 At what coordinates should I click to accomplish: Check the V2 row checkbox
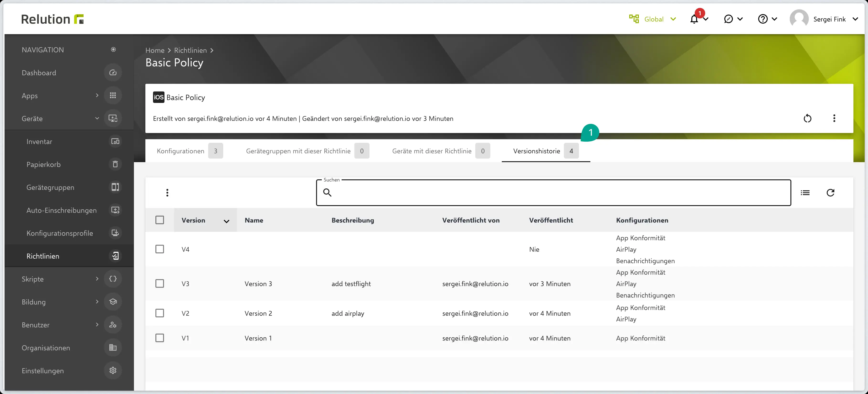tap(160, 313)
